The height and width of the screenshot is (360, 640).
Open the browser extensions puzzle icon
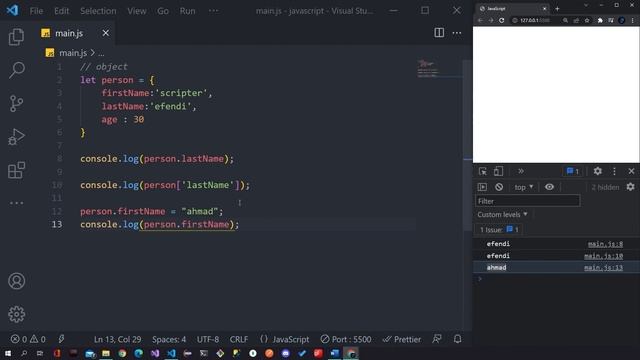(600, 20)
